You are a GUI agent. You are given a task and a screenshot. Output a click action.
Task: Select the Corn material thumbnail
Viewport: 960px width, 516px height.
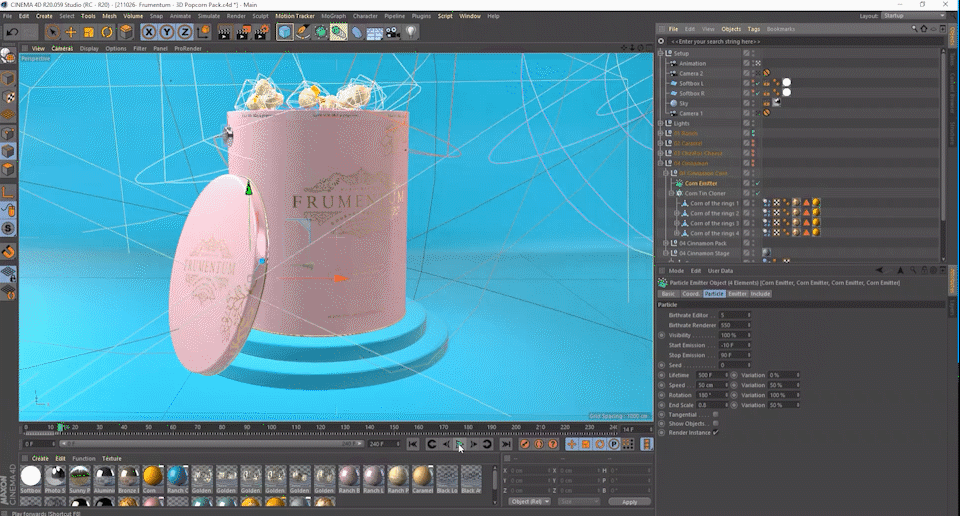point(152,479)
